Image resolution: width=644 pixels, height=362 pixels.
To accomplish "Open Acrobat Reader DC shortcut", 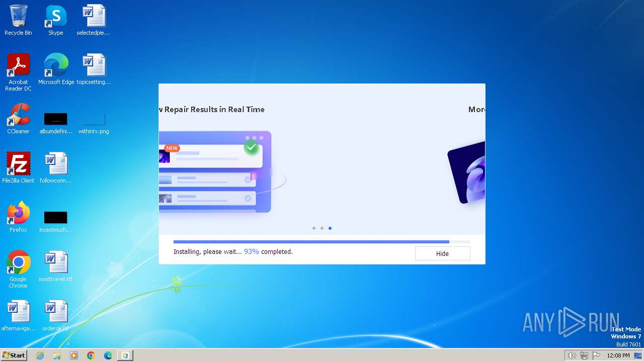I will [x=18, y=72].
